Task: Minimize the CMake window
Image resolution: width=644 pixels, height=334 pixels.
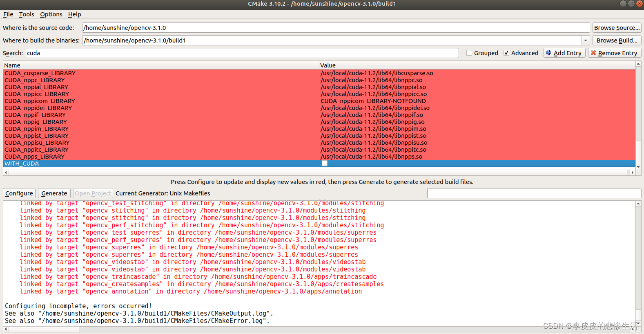Action: pos(623,4)
